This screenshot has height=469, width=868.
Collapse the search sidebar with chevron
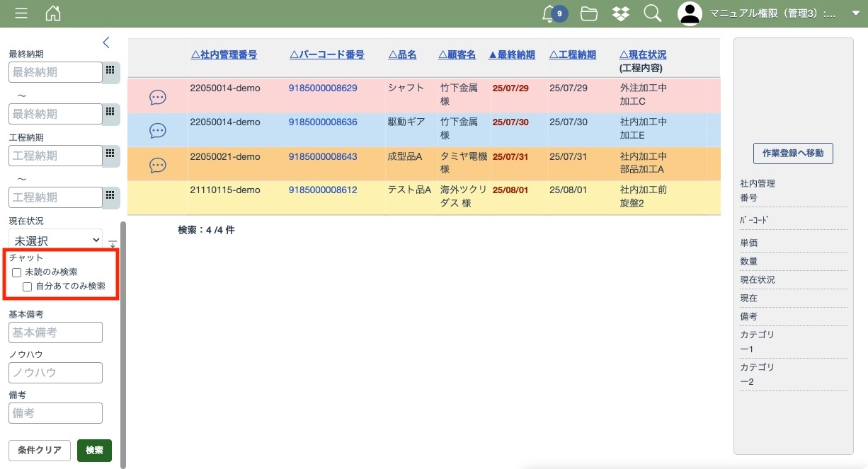[106, 42]
